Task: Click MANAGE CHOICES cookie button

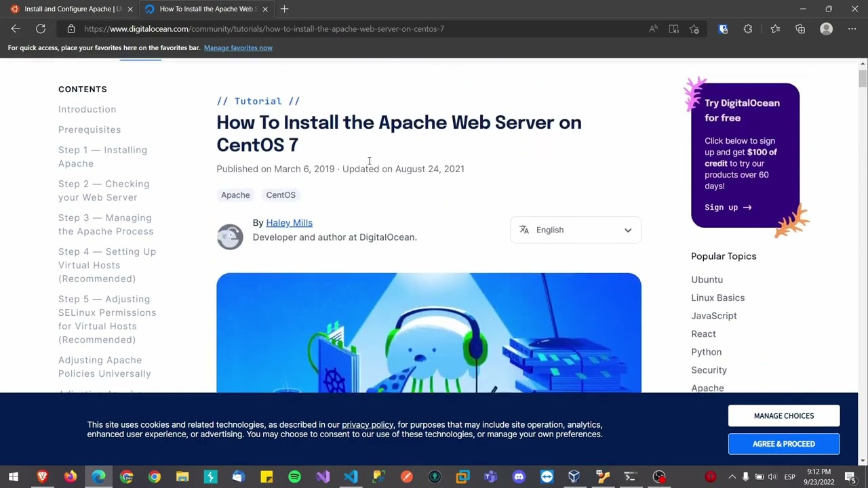Action: pyautogui.click(x=784, y=416)
